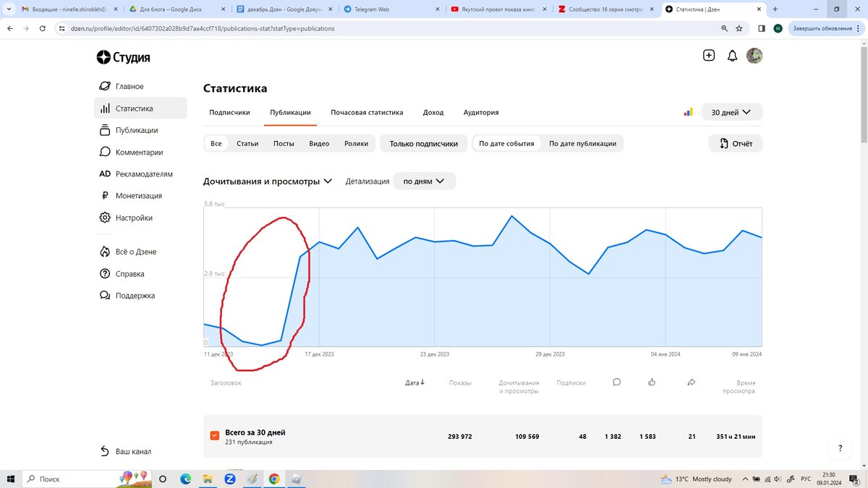Switch to the Подписчики tab
Screen dimensions: 868x488
[x=228, y=112]
